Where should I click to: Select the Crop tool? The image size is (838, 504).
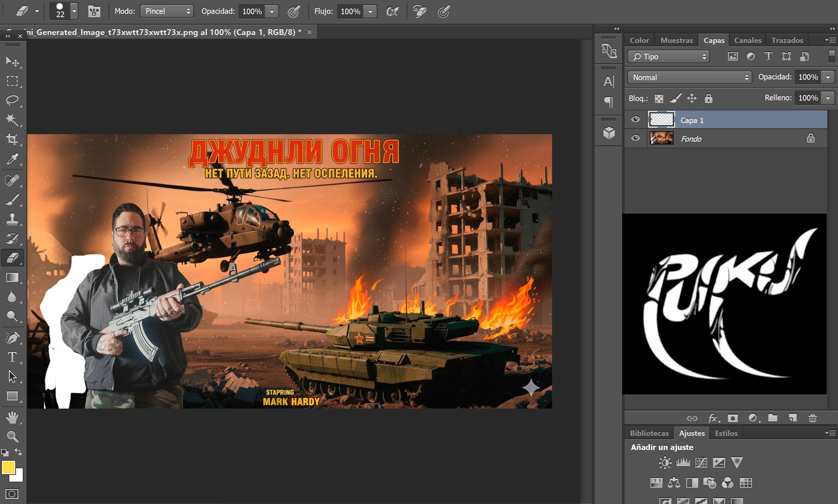coord(12,139)
